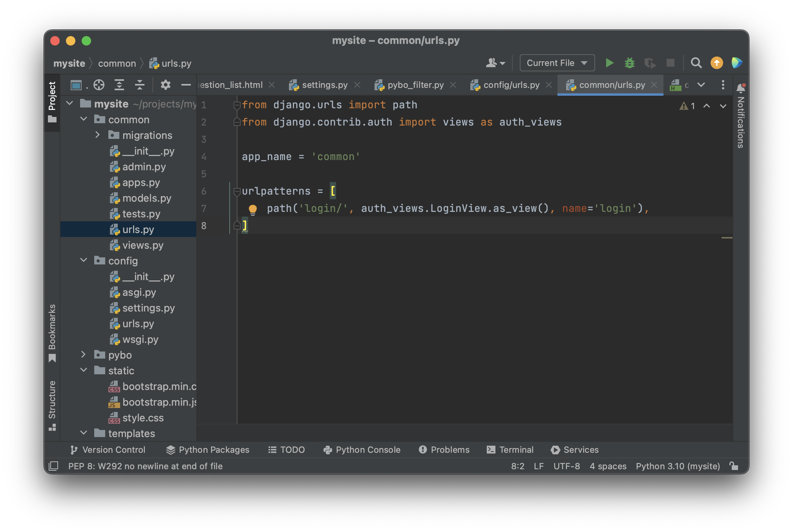Toggle read-only lock icon in the status bar
This screenshot has width=793, height=532.
[x=734, y=466]
